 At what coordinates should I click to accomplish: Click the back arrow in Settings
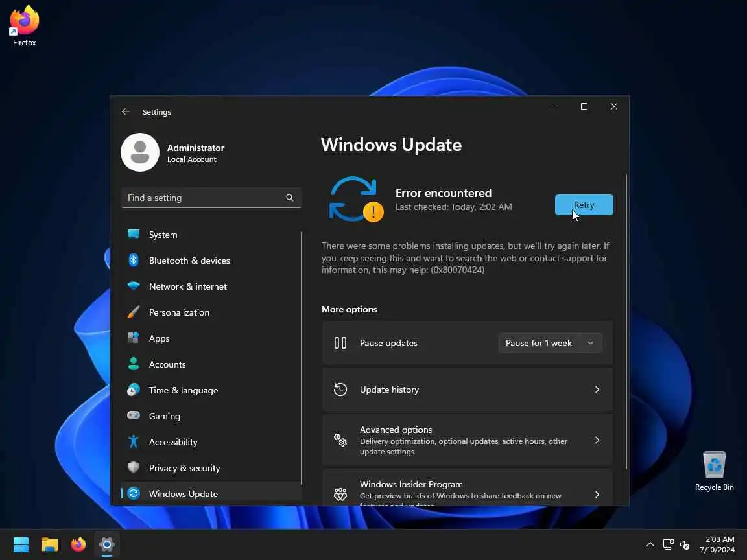(x=125, y=111)
